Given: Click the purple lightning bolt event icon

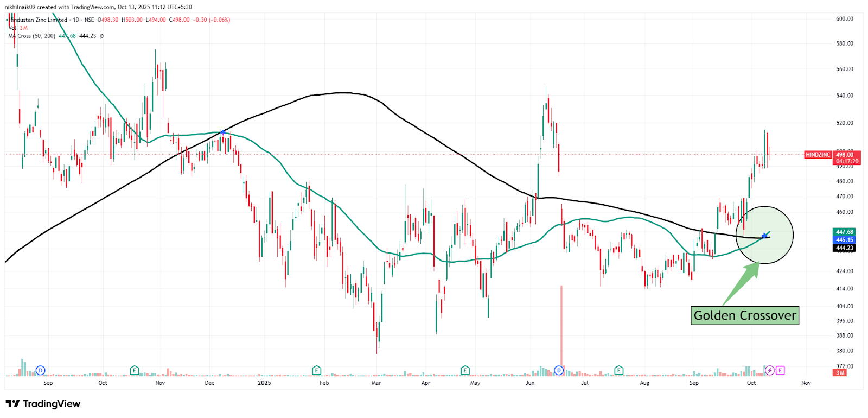Looking at the screenshot, I should [769, 371].
